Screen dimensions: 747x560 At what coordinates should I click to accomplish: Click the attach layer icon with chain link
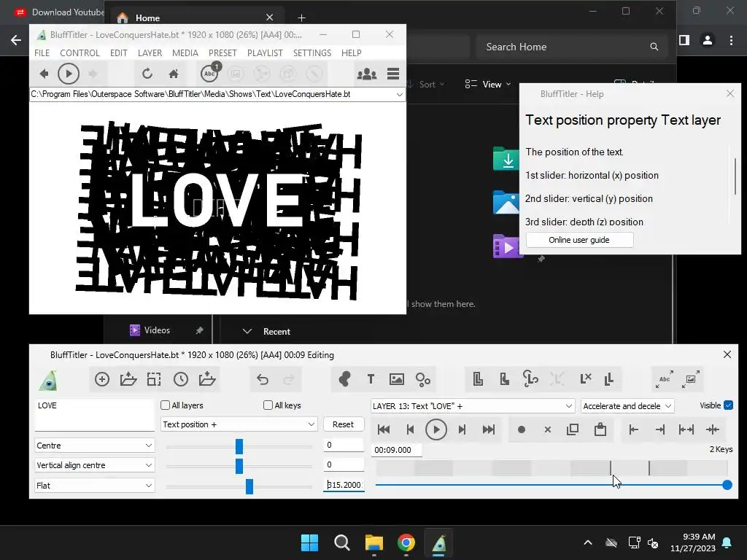tap(530, 379)
